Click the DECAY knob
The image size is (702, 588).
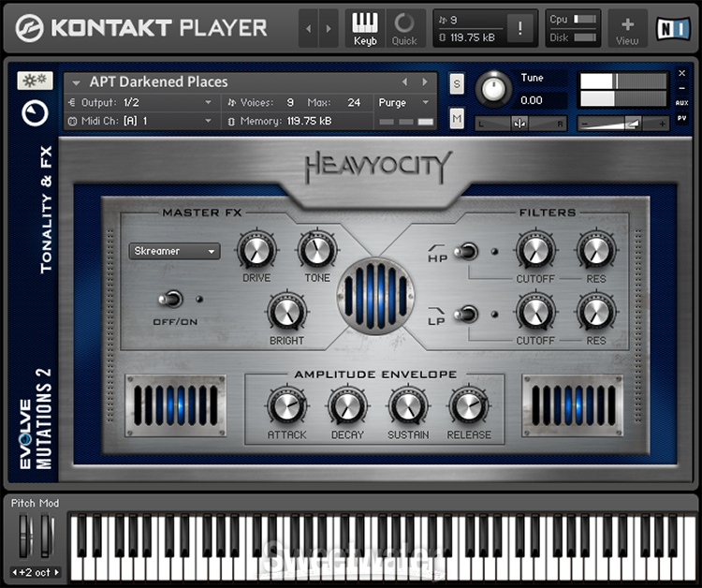click(x=347, y=406)
